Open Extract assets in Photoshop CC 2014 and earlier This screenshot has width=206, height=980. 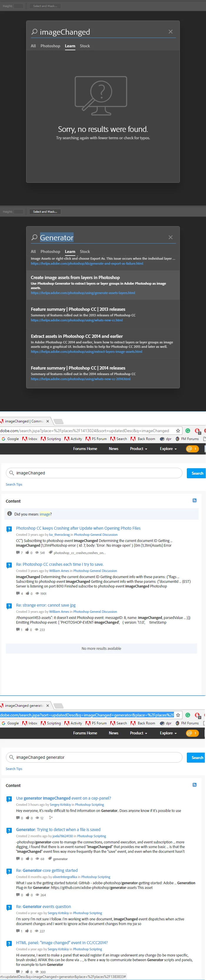77,336
